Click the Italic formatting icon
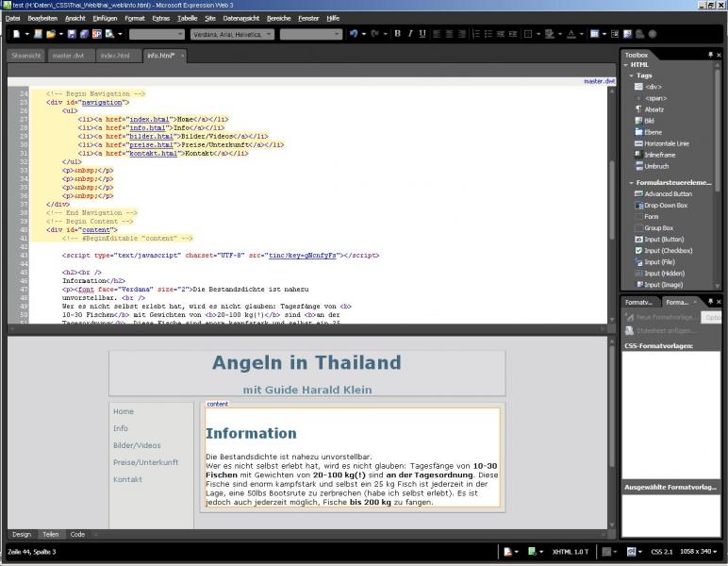This screenshot has height=566, width=728. [409, 34]
